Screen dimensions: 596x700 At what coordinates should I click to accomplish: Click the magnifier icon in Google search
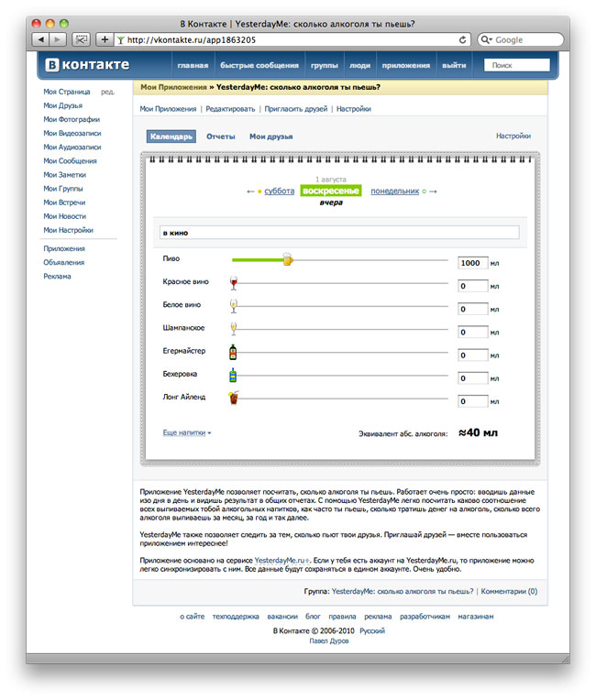[485, 39]
